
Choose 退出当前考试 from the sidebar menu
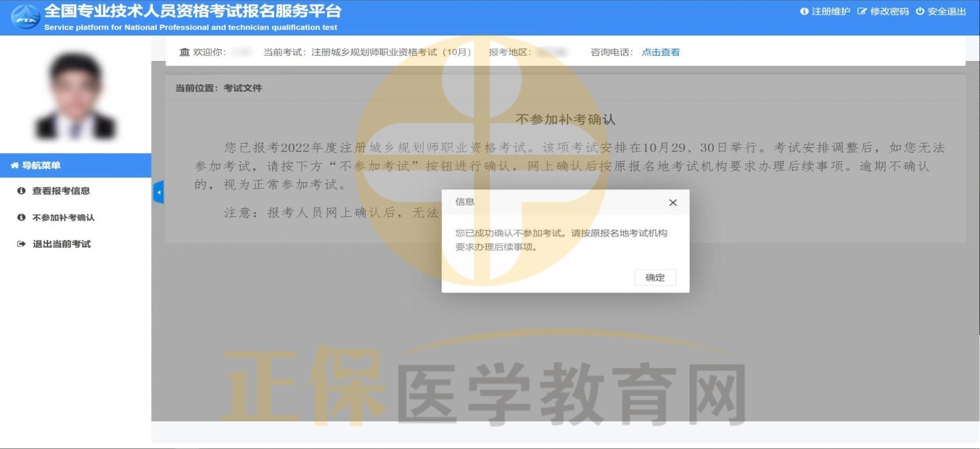click(x=62, y=244)
